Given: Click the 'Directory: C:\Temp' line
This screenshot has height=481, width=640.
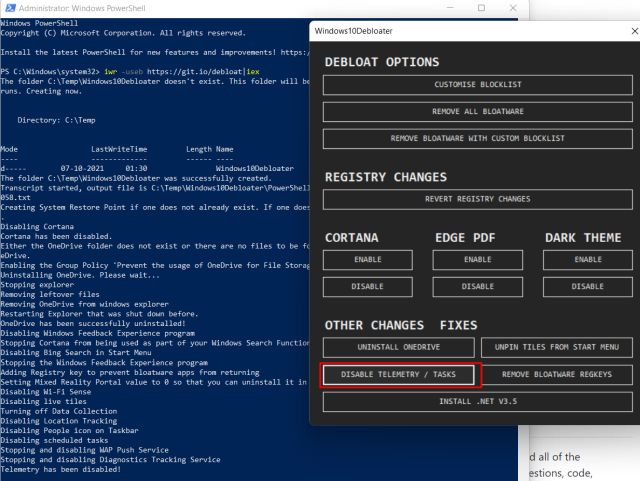Looking at the screenshot, I should (x=56, y=120).
